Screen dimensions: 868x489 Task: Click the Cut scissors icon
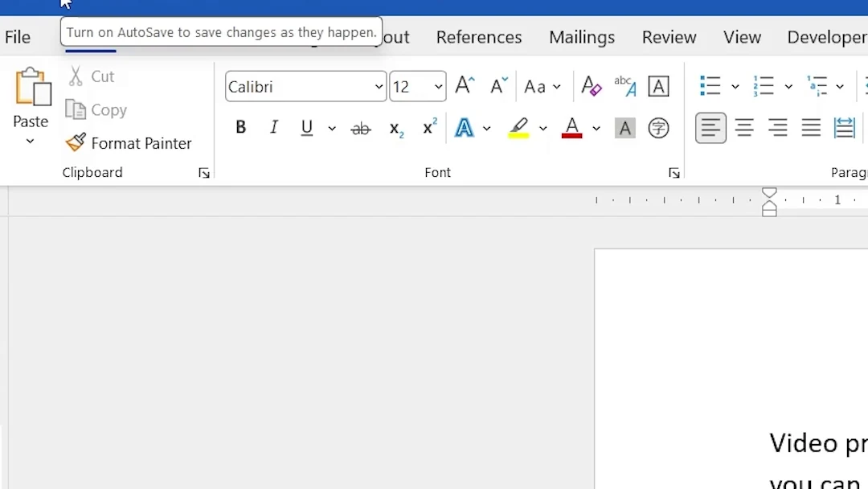click(x=76, y=76)
